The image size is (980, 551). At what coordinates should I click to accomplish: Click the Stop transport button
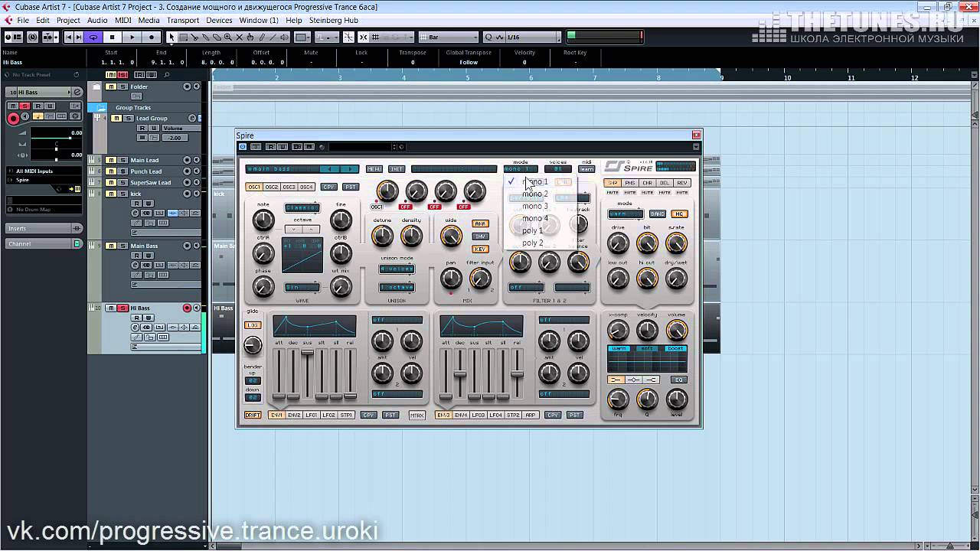tap(113, 37)
